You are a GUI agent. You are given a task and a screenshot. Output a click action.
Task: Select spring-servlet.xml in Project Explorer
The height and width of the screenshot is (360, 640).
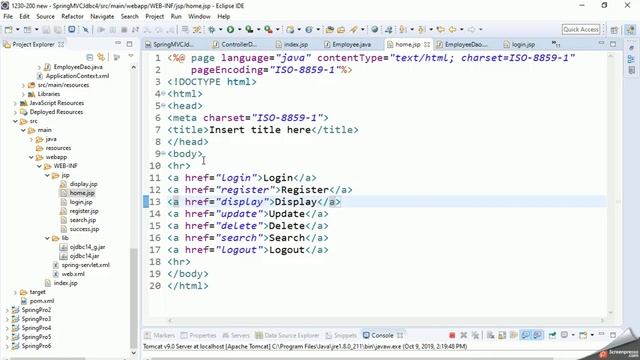pyautogui.click(x=86, y=265)
